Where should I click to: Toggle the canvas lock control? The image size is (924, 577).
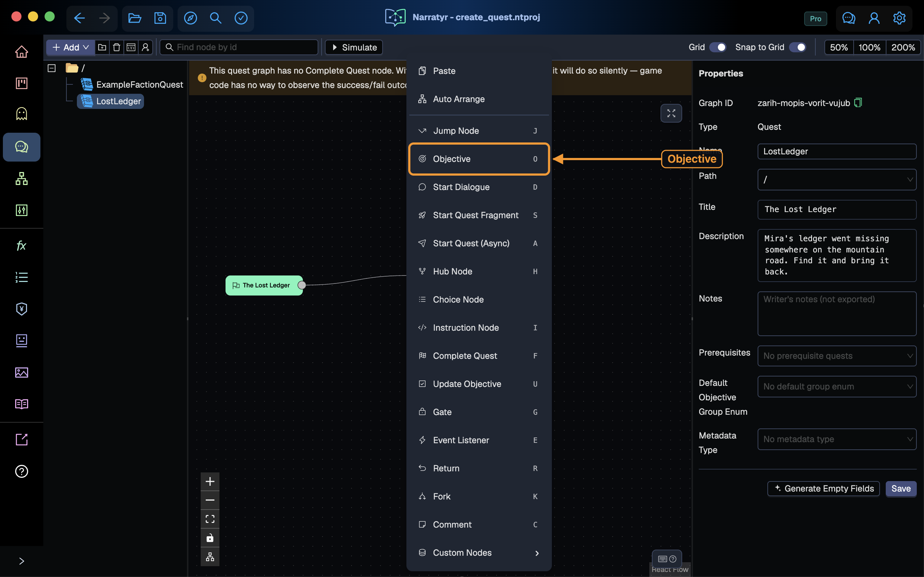tap(210, 538)
